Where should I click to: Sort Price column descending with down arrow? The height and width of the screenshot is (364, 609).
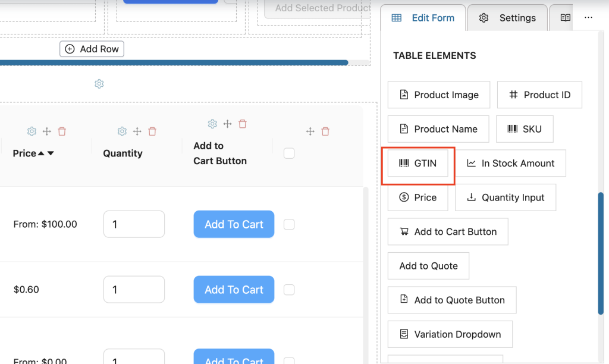(x=51, y=153)
